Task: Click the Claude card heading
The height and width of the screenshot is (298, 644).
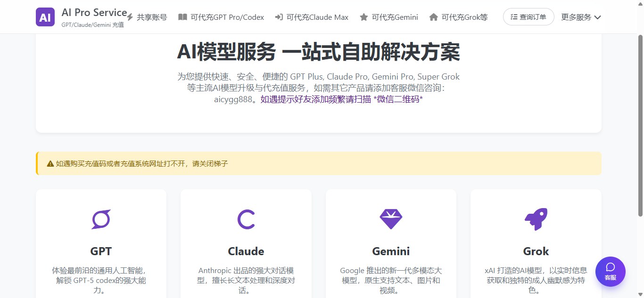Action: click(246, 251)
